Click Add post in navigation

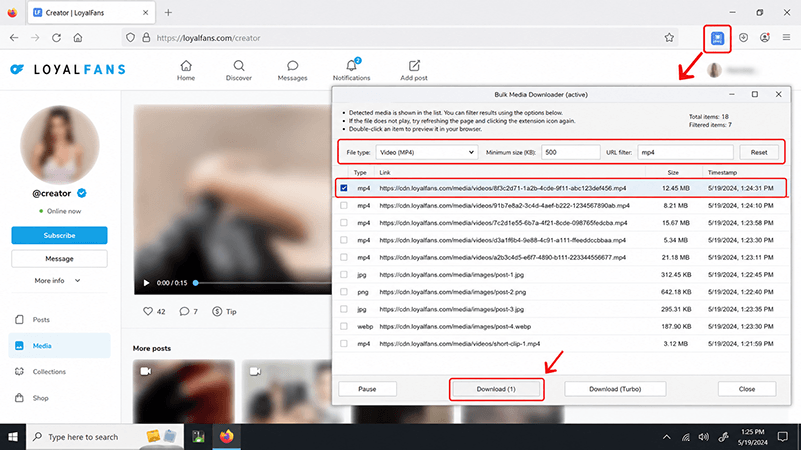[414, 70]
